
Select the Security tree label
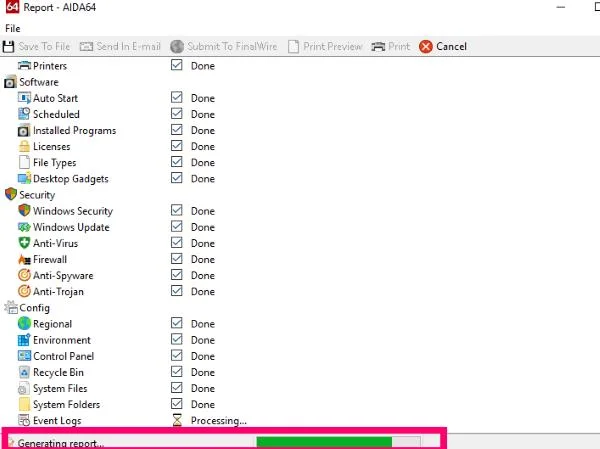pyautogui.click(x=37, y=195)
